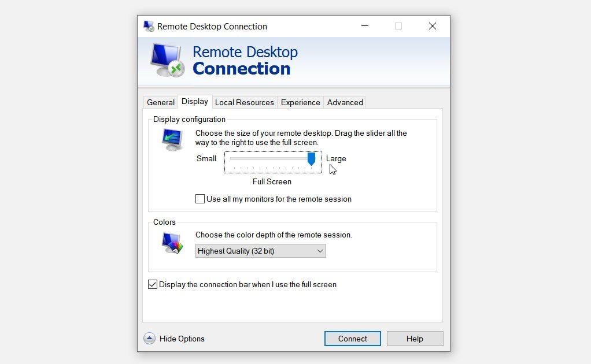The height and width of the screenshot is (364, 591).
Task: Click the Remote Desktop Connection banner heading
Action: tap(245, 60)
